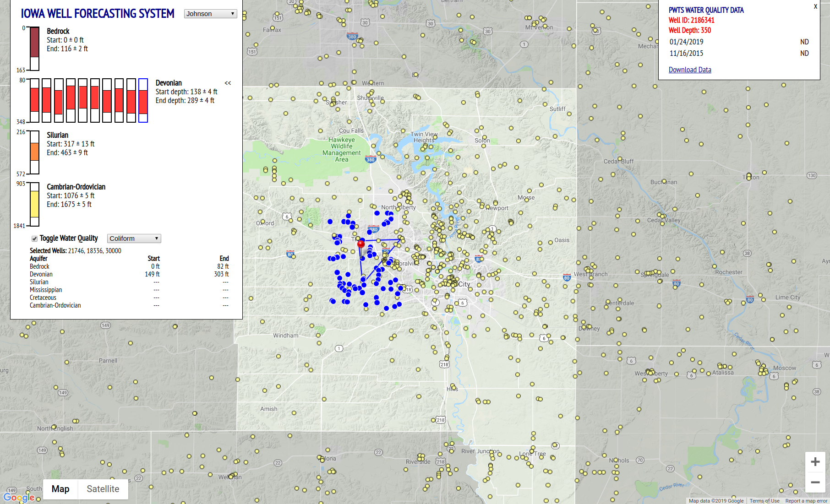
Task: Click the Iowa Well Forecasting System title
Action: pyautogui.click(x=98, y=14)
